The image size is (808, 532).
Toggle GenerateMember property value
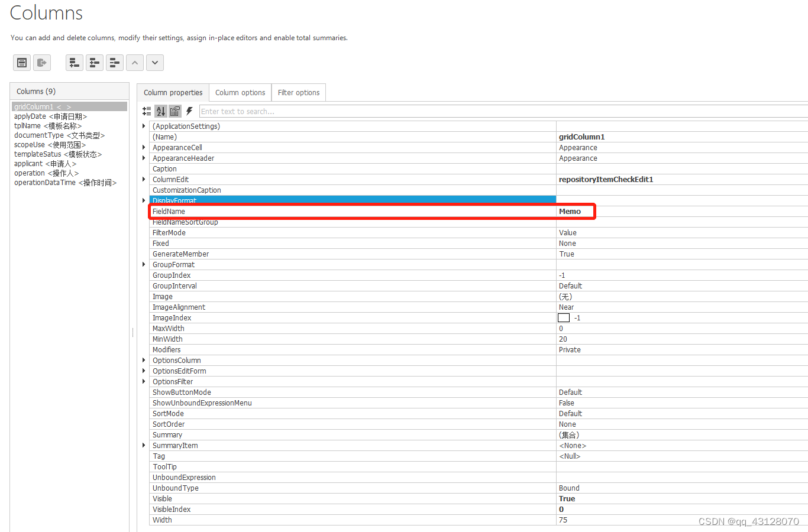[x=565, y=254]
